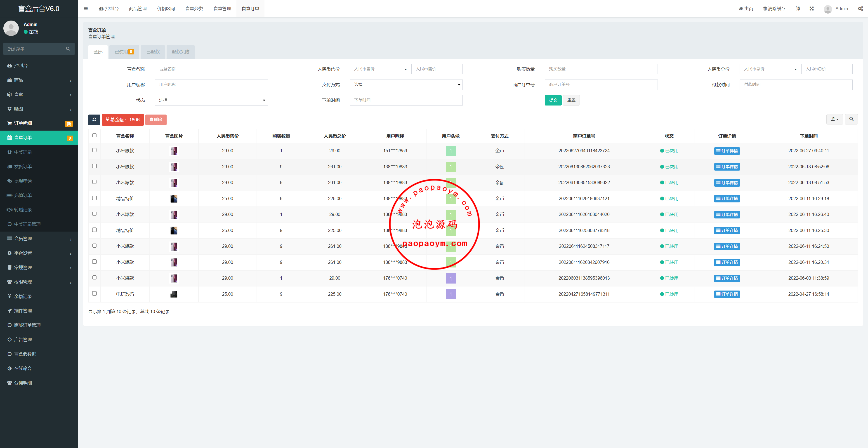Click the purple avatar of user 176****0740
Viewport: 868px width, 448px height.
pyautogui.click(x=451, y=278)
